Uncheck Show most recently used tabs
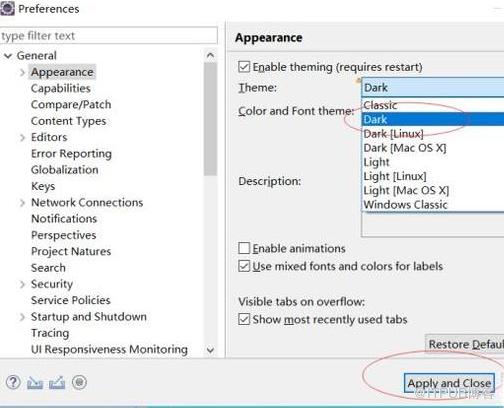 click(x=244, y=319)
